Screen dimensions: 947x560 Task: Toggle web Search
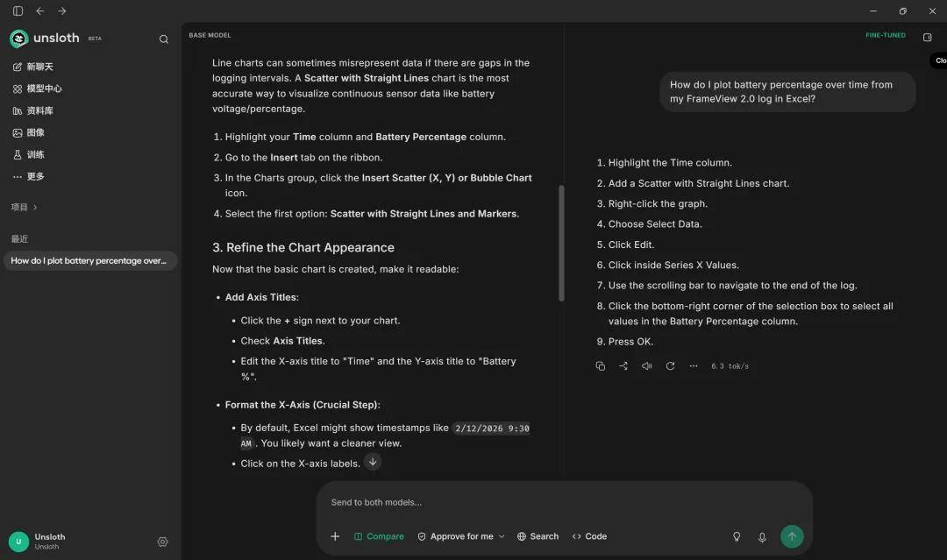(x=538, y=536)
